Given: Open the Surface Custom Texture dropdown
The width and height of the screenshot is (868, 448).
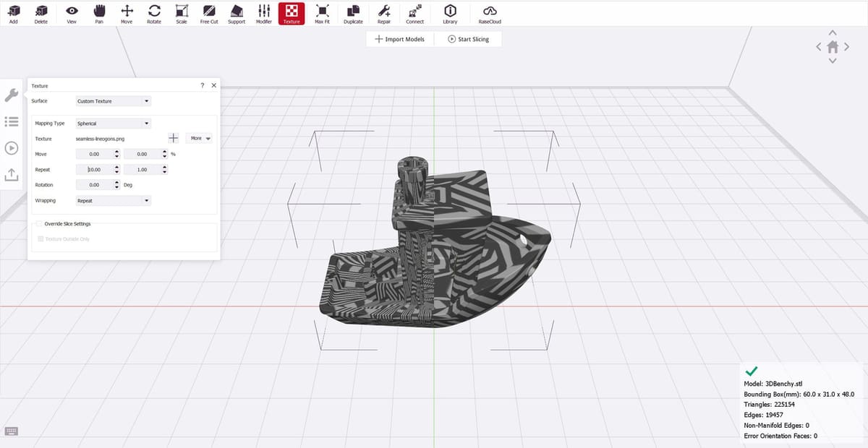Looking at the screenshot, I should pos(114,101).
